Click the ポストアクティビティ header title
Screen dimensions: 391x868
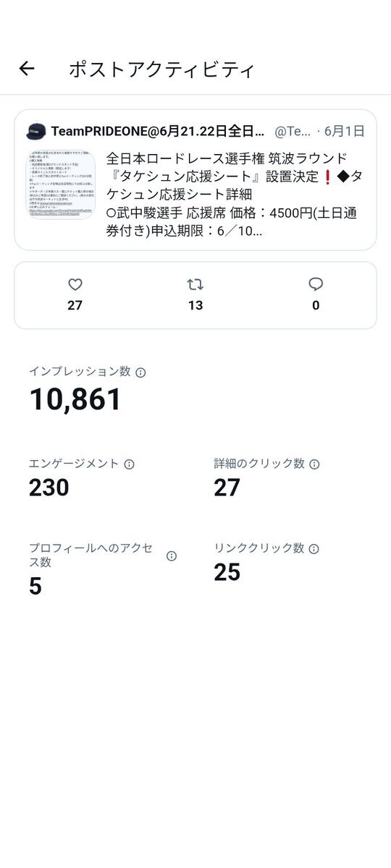pyautogui.click(x=161, y=69)
